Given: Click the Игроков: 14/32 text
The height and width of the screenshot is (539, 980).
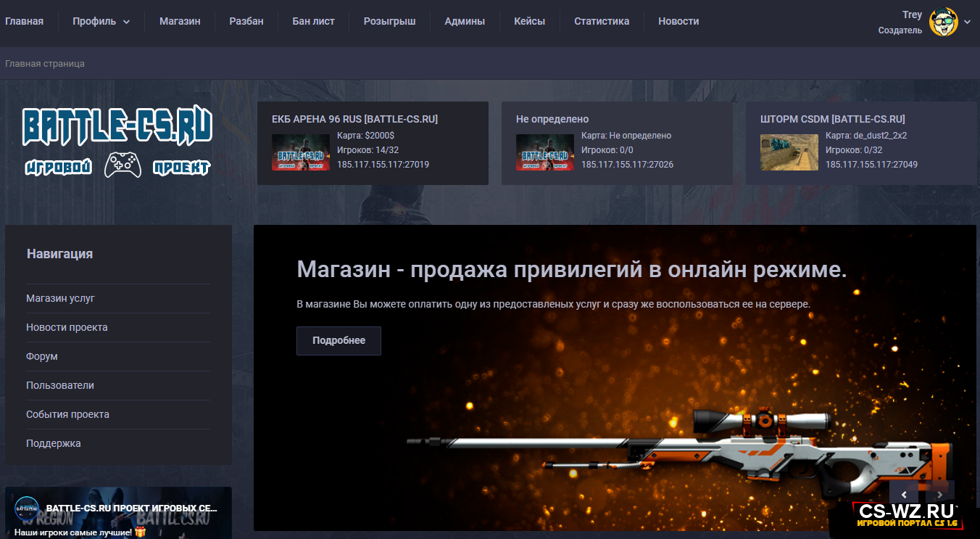Looking at the screenshot, I should (x=367, y=150).
